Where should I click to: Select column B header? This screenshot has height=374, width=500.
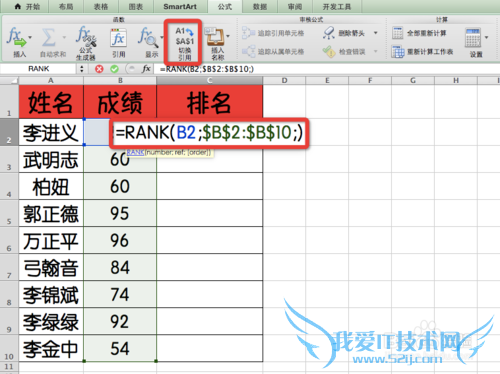click(x=120, y=80)
